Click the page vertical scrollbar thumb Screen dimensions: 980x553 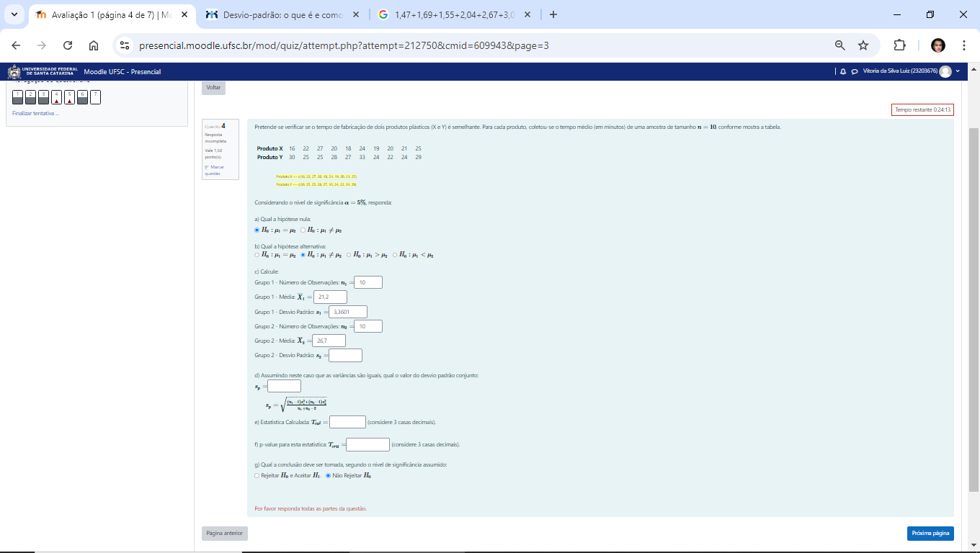974,310
